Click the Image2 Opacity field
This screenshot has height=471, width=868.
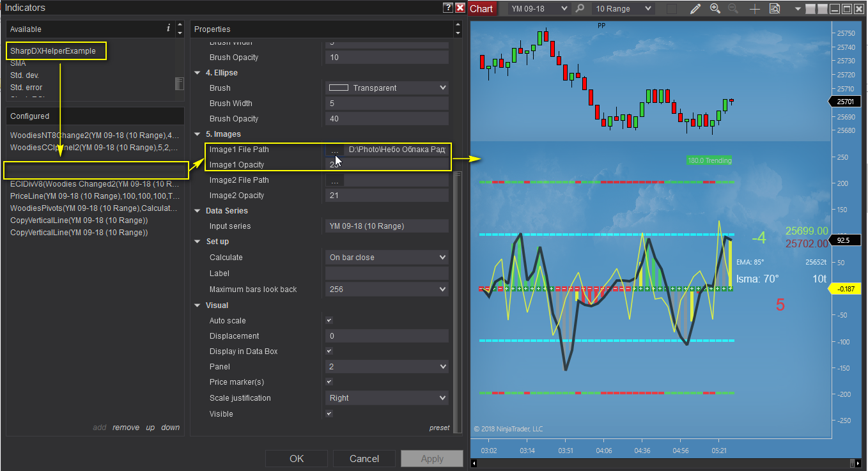point(387,196)
